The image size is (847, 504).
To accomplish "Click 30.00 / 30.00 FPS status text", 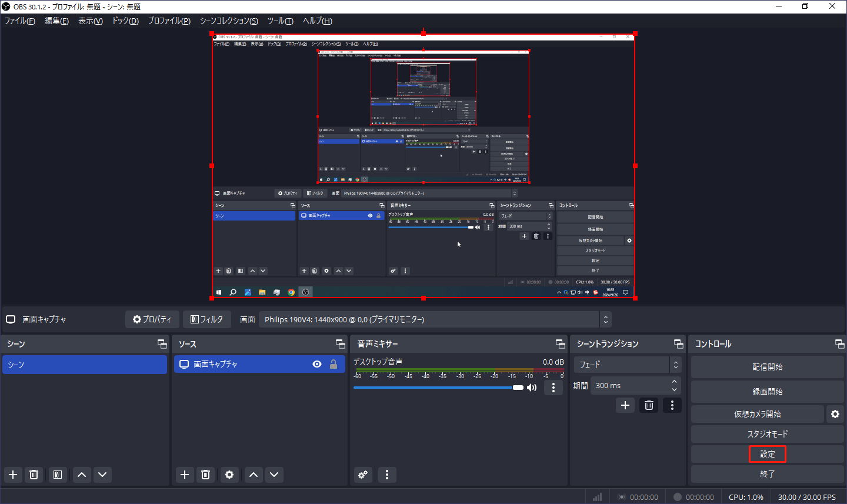I will (x=807, y=497).
